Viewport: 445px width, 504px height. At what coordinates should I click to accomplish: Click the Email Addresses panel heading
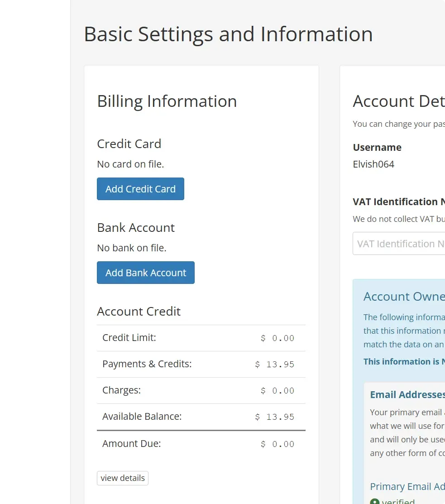click(407, 394)
